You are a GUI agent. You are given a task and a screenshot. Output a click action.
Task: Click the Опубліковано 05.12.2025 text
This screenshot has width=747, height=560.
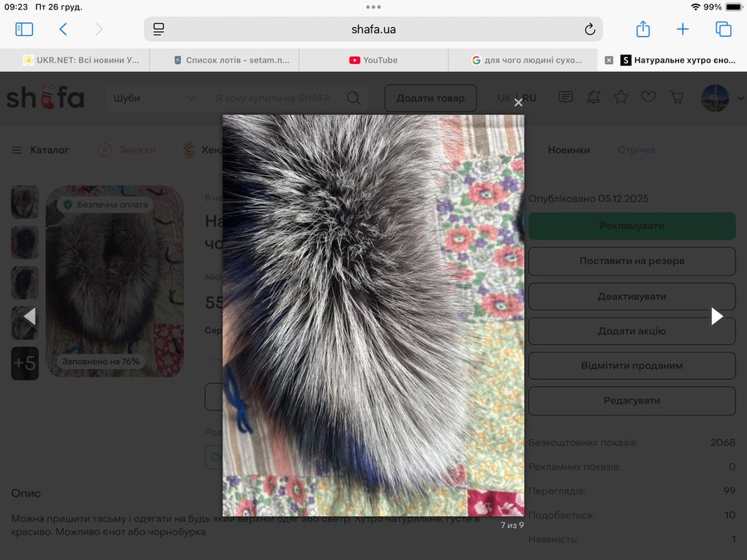pos(588,198)
